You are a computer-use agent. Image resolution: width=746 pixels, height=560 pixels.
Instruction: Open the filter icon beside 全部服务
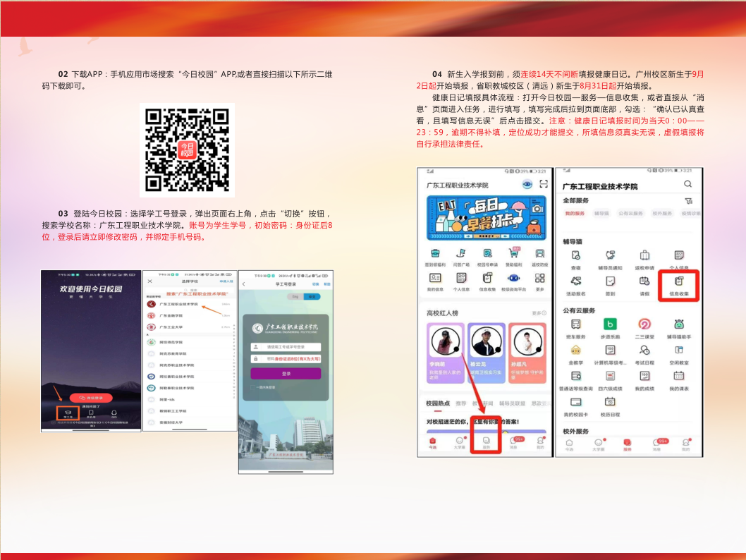pos(688,201)
